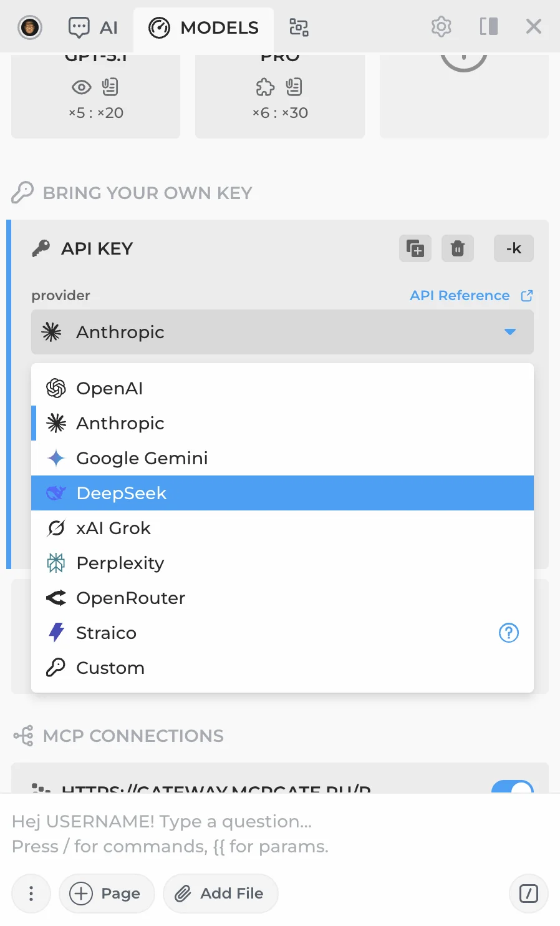
Task: Click the Straico help question mark icon
Action: click(x=509, y=633)
